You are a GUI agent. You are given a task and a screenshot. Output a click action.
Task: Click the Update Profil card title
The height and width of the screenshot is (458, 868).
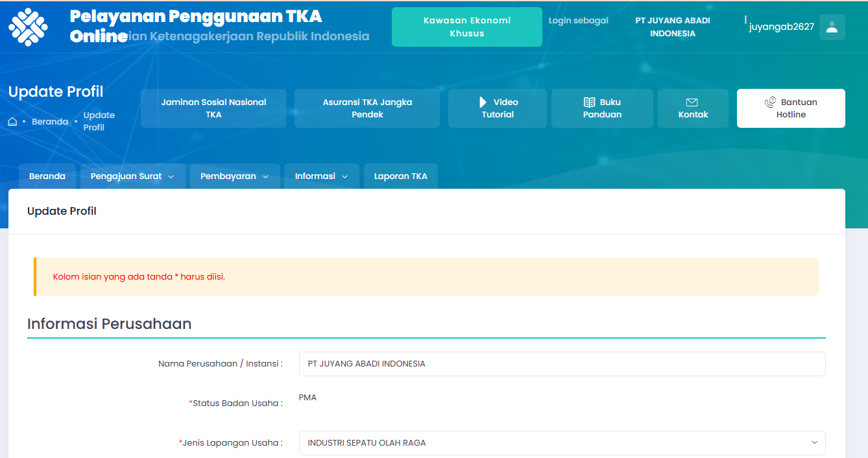point(62,211)
